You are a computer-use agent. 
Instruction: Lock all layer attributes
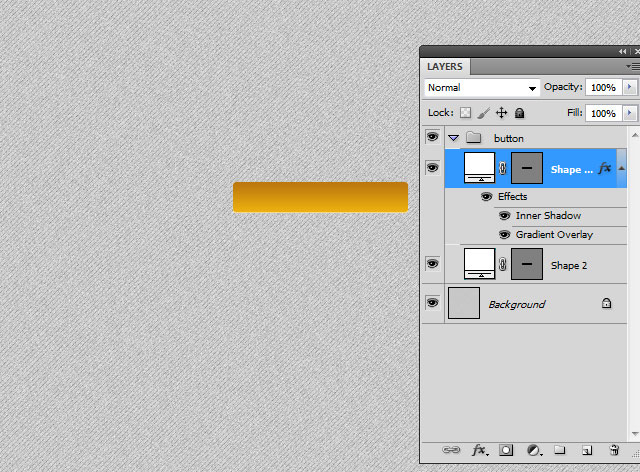519,113
